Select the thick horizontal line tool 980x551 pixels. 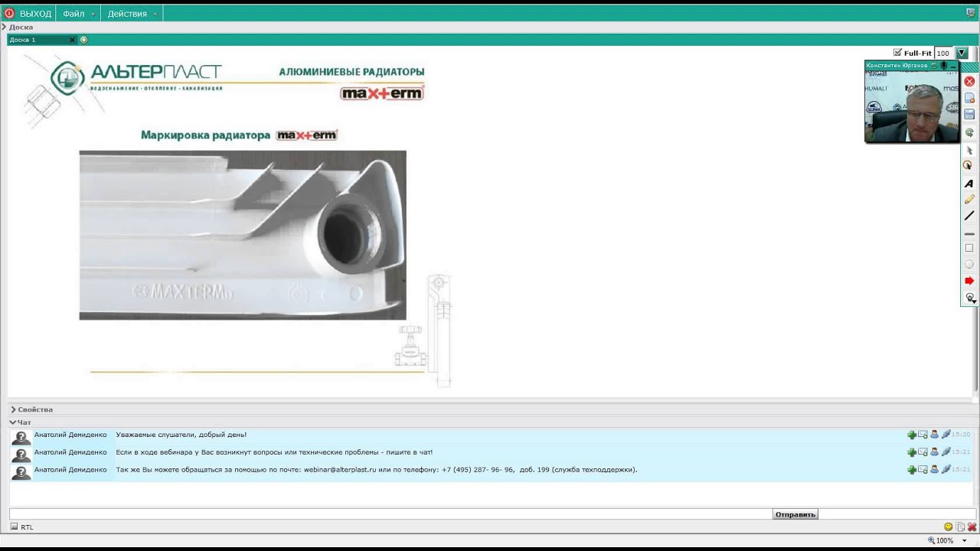point(969,233)
